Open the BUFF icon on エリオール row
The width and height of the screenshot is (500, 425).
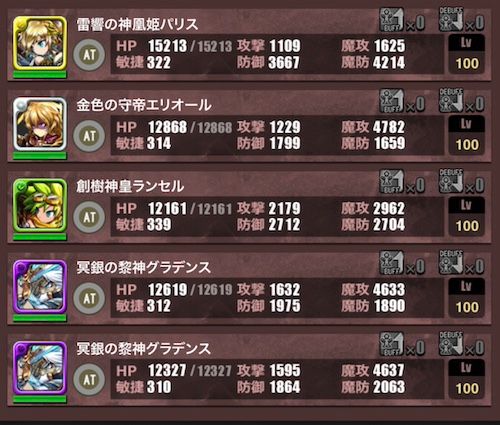click(392, 101)
